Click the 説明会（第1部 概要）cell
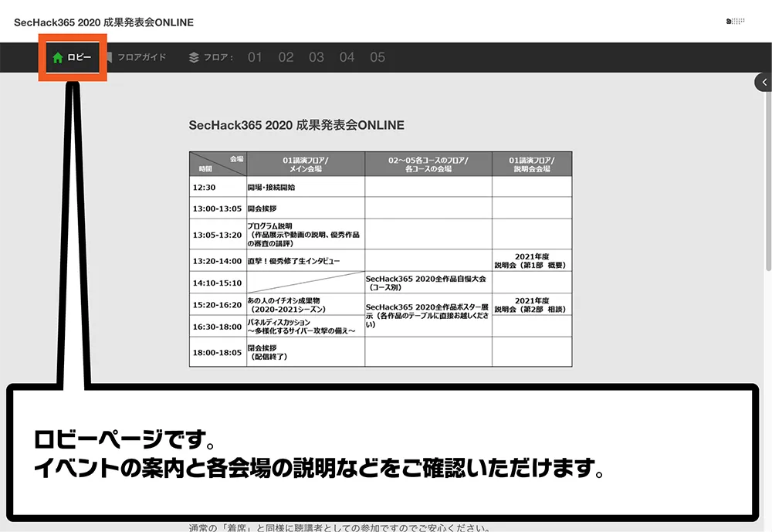 tap(532, 260)
